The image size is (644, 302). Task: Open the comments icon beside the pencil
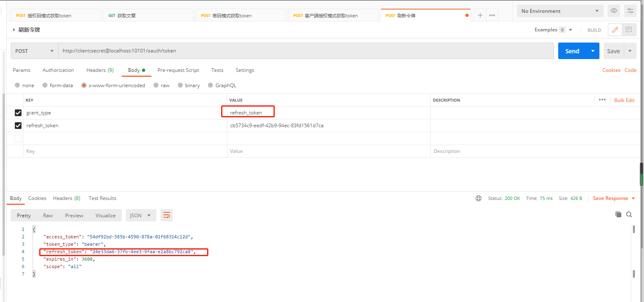click(x=629, y=30)
